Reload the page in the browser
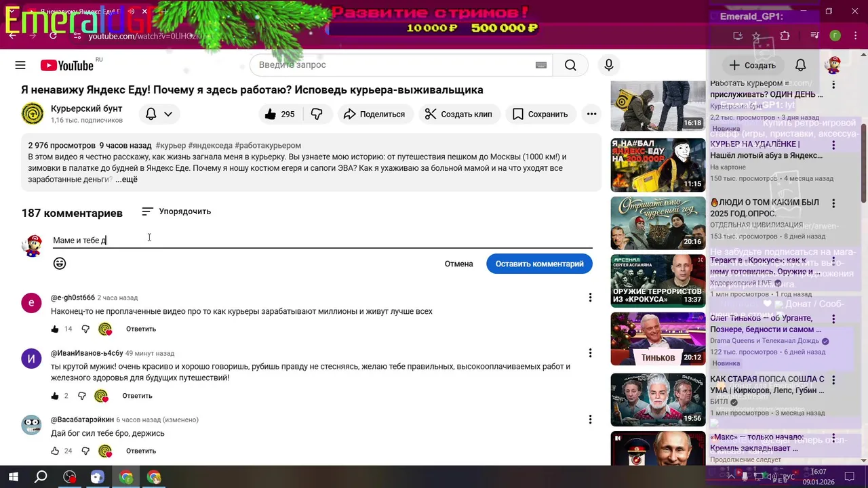Viewport: 868px width, 488px height. pos(53,35)
